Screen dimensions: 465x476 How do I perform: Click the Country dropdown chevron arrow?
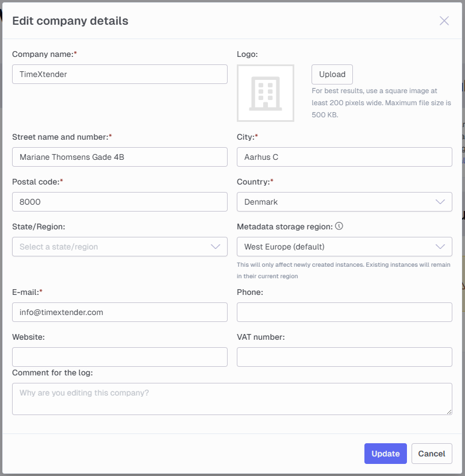[440, 202]
